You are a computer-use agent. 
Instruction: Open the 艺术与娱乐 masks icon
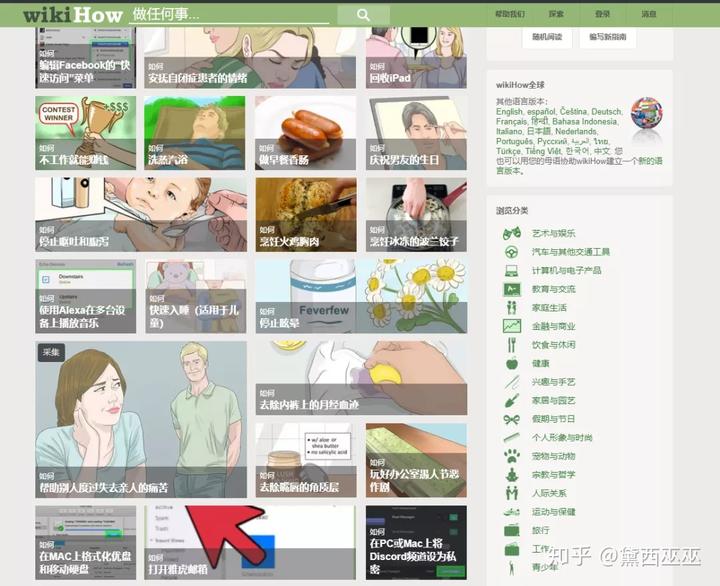(x=512, y=233)
